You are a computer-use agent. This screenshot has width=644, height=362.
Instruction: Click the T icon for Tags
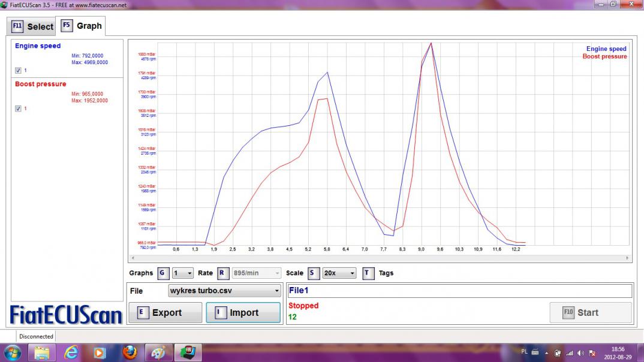pos(369,273)
